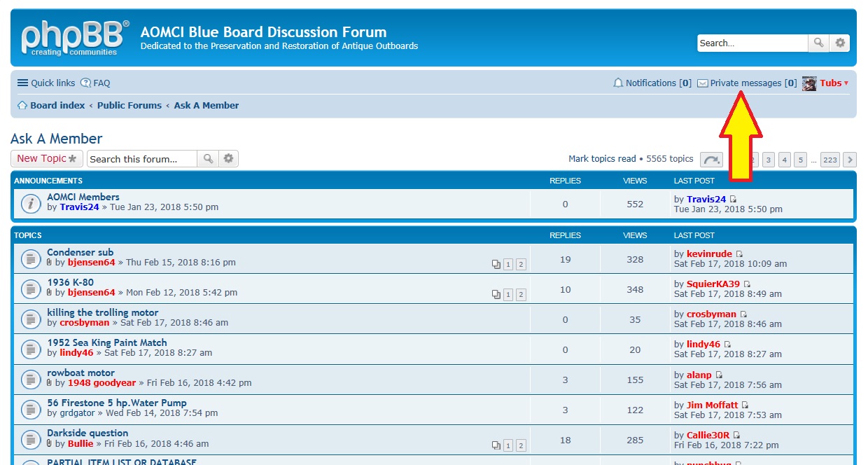Click the phpBB logo
Screen dimensions: 868x465
click(75, 38)
